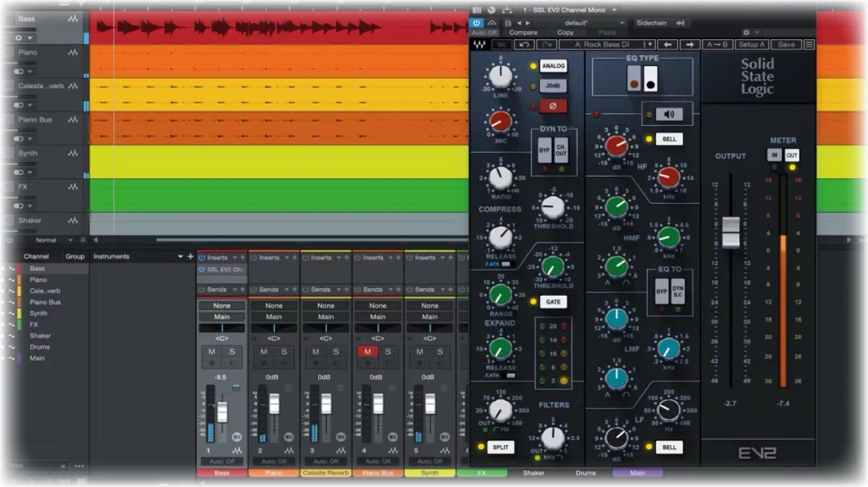
Task: Click the Waves logo icon in plugin toolbar
Action: 479,45
